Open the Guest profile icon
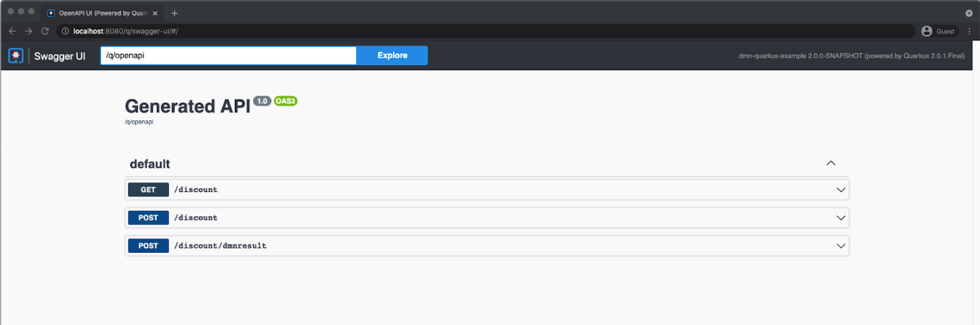Image resolution: width=980 pixels, height=325 pixels. (927, 31)
